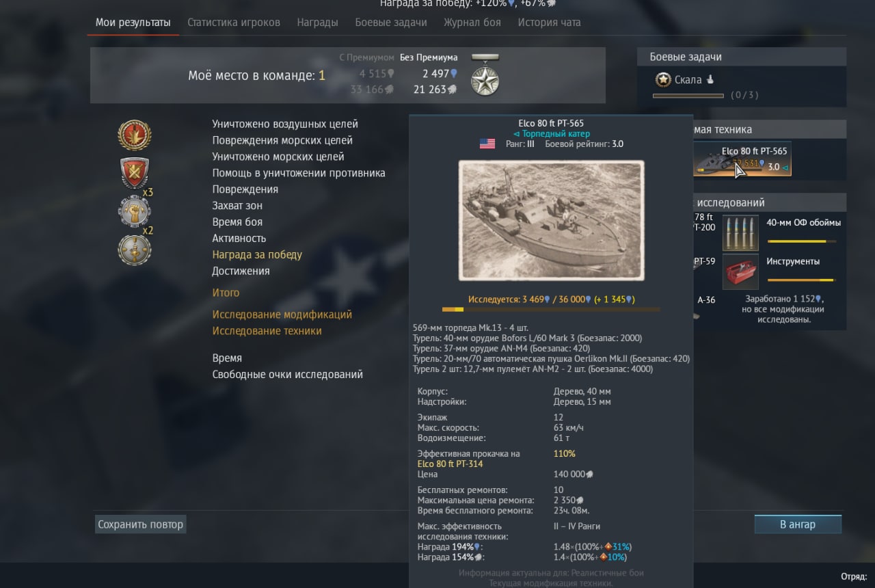
Task: Click the USA flag in vehicle tooltip
Action: pyautogui.click(x=487, y=144)
